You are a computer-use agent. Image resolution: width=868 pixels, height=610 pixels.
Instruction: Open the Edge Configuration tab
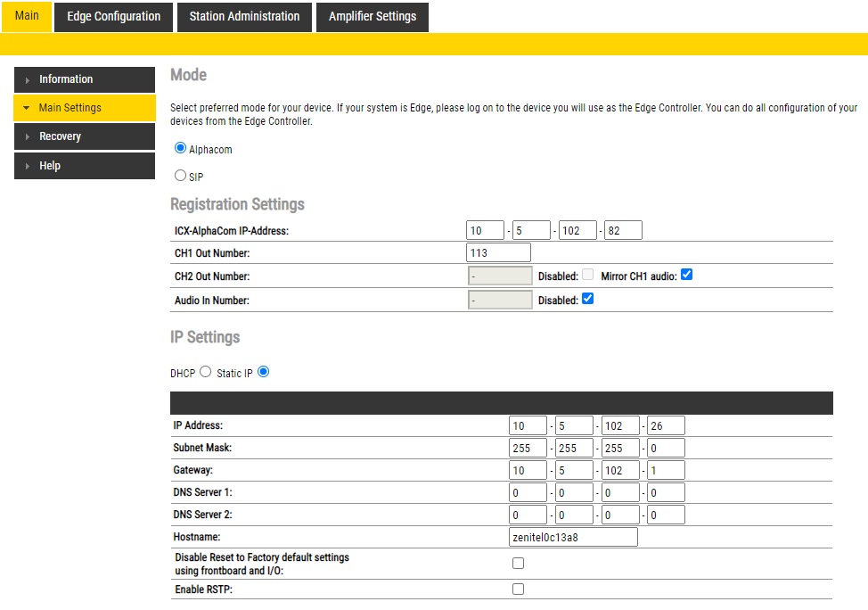coord(114,16)
